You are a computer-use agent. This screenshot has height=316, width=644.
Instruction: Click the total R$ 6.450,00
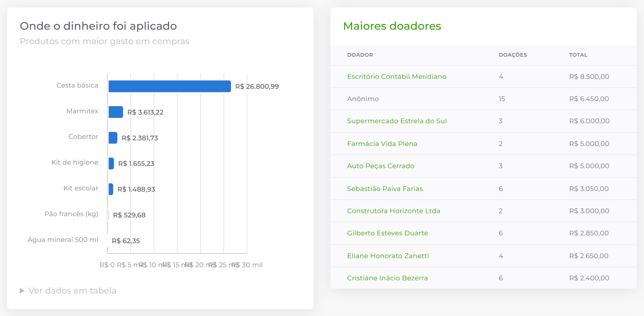pyautogui.click(x=589, y=99)
